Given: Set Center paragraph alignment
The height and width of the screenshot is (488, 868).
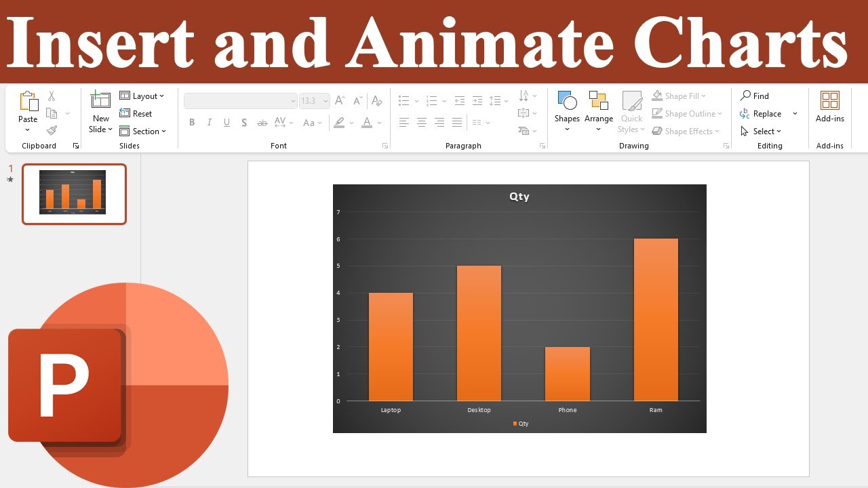Looking at the screenshot, I should tap(422, 123).
